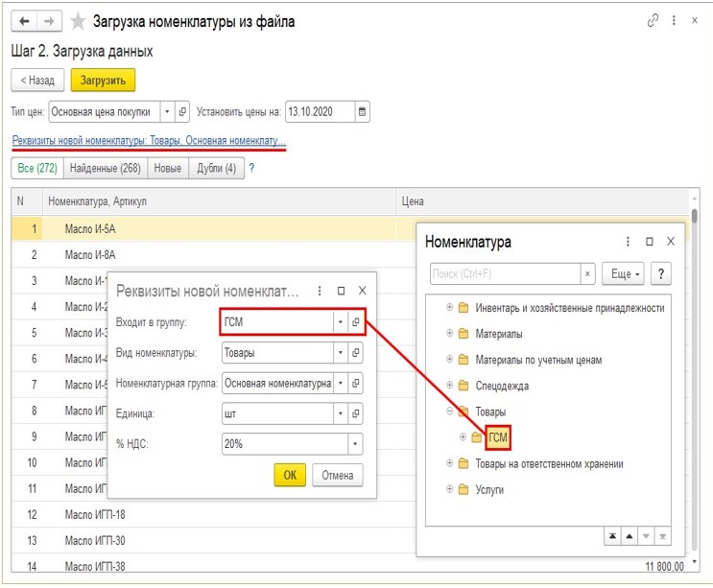The width and height of the screenshot is (713, 588).
Task: Expand the Материалы folder in tree
Action: coord(450,334)
